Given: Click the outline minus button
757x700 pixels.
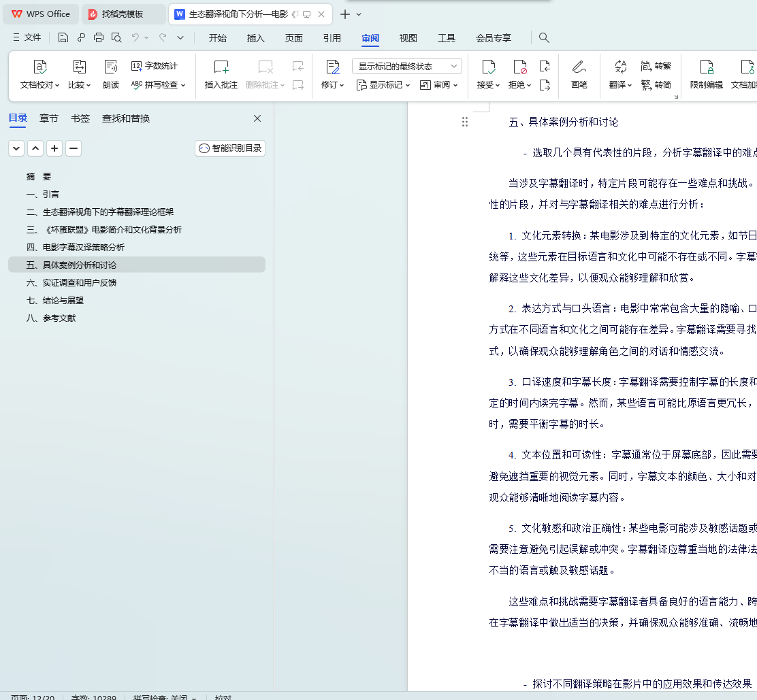Looking at the screenshot, I should [x=74, y=148].
